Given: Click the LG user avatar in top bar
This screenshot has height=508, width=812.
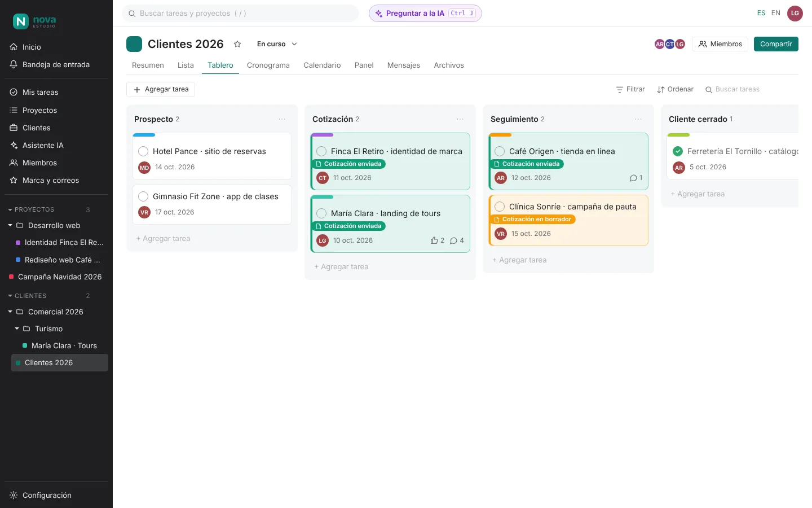Looking at the screenshot, I should coord(795,14).
